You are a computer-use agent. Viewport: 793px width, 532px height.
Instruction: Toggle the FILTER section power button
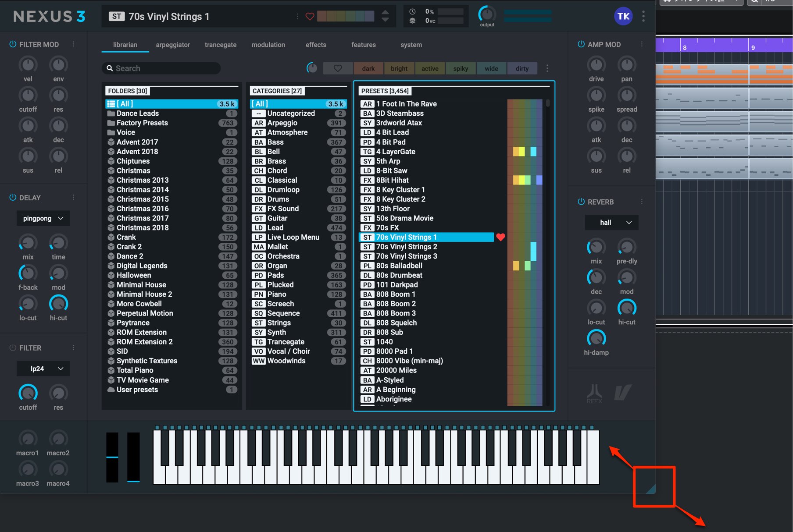13,348
